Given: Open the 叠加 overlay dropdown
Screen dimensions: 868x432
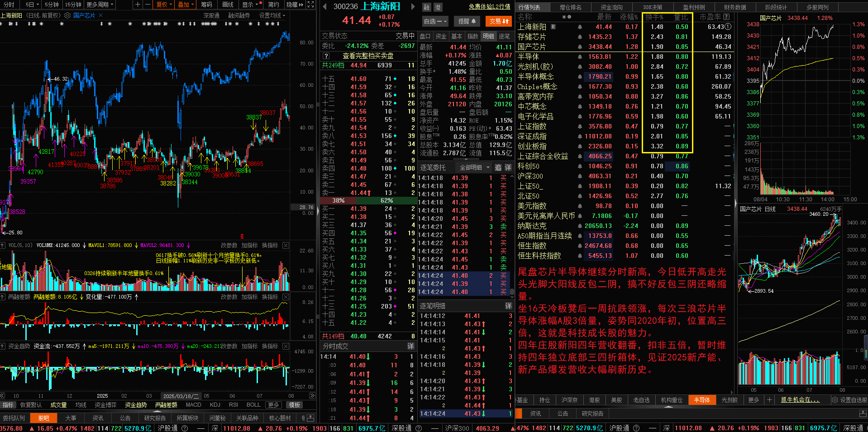Looking at the screenshot, I should [x=186, y=5].
